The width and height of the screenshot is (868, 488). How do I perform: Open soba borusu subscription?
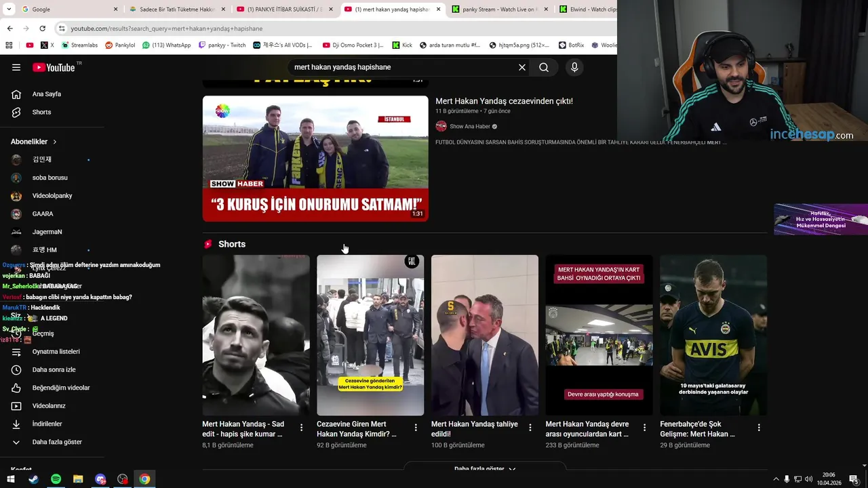coord(50,178)
